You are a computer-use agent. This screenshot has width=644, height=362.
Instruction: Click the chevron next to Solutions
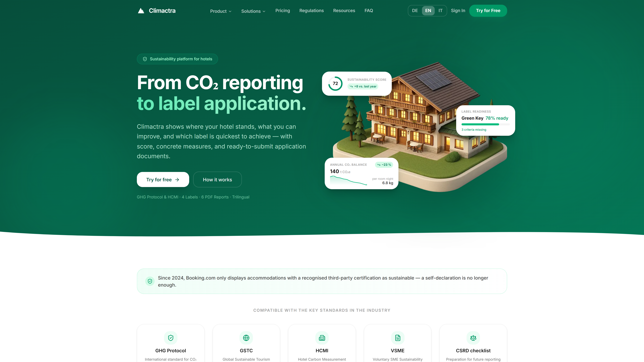(x=264, y=11)
